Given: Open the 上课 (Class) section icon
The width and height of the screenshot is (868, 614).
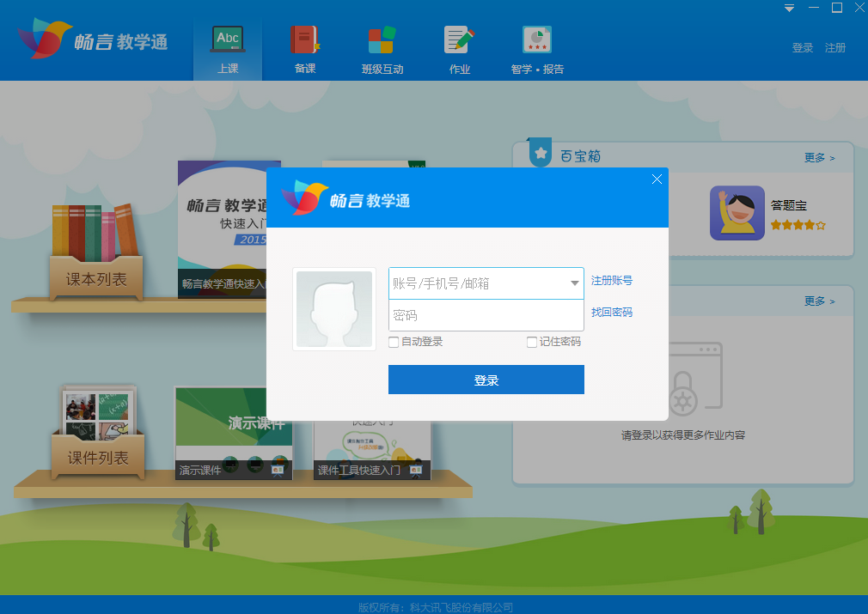Looking at the screenshot, I should click(x=227, y=39).
